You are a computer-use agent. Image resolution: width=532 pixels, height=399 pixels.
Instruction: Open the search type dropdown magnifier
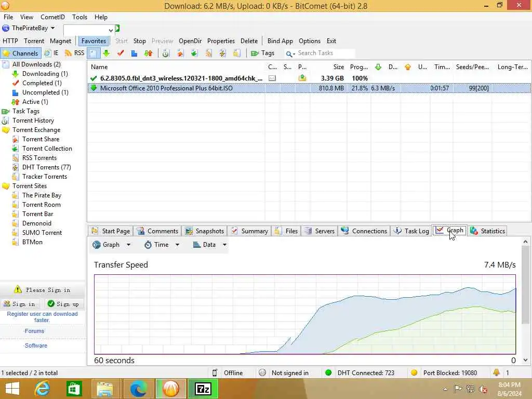point(290,54)
